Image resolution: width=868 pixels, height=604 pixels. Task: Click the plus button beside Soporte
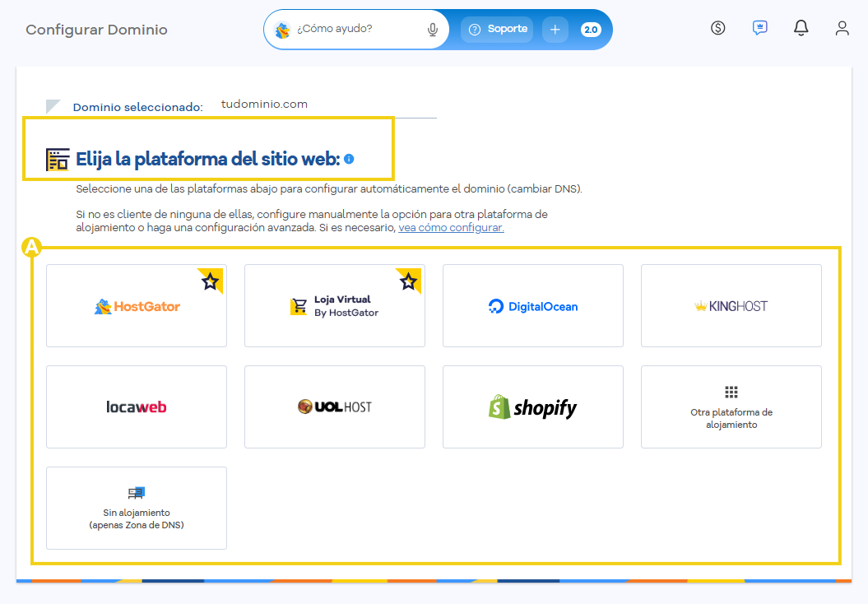(x=555, y=30)
